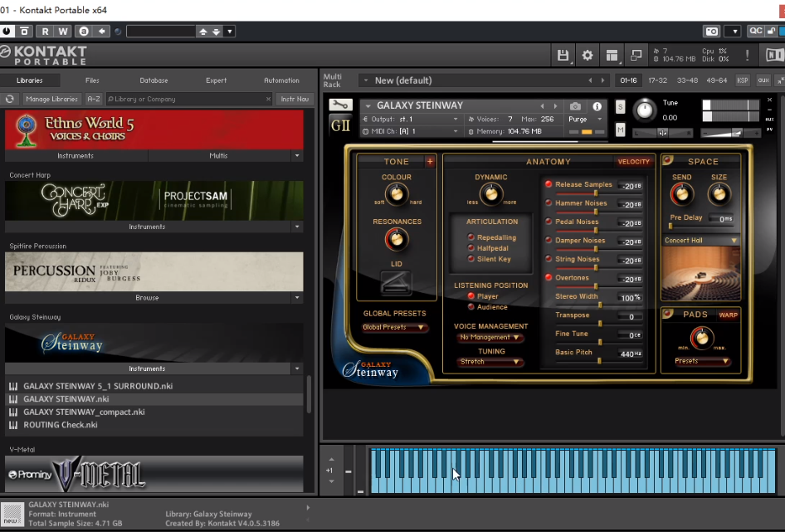This screenshot has height=532, width=785.
Task: Select rack page 33-48
Action: tap(687, 81)
